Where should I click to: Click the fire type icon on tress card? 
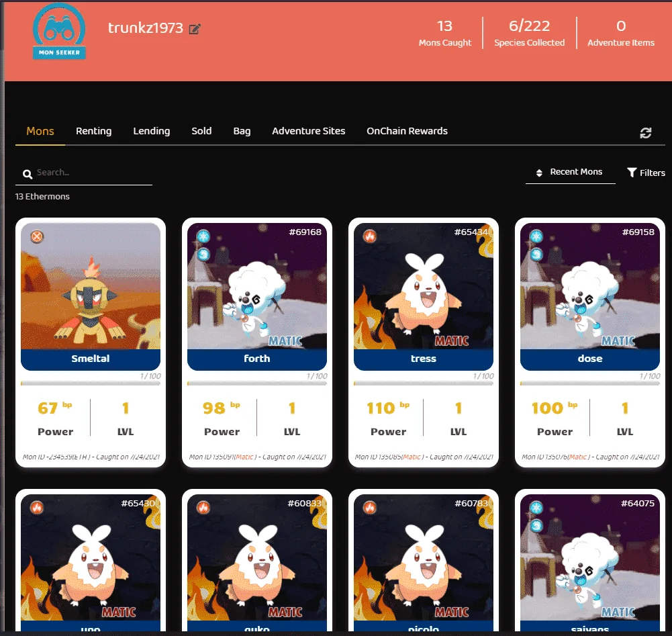pos(370,236)
